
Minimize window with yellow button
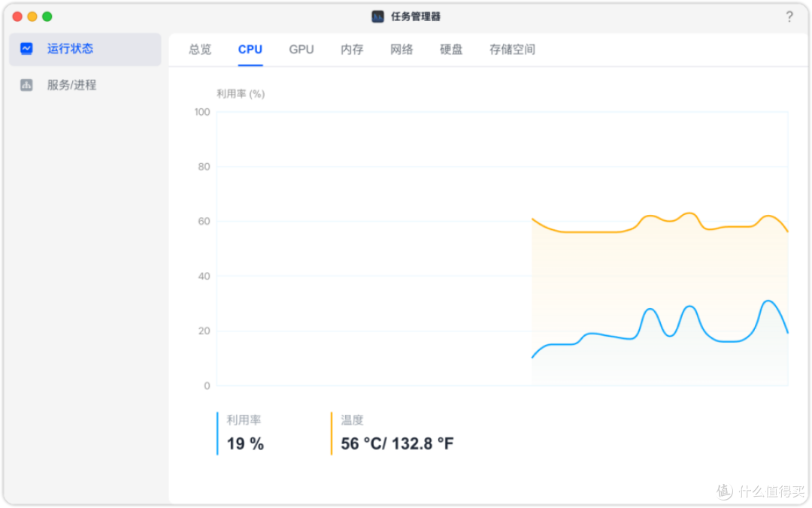[x=32, y=17]
